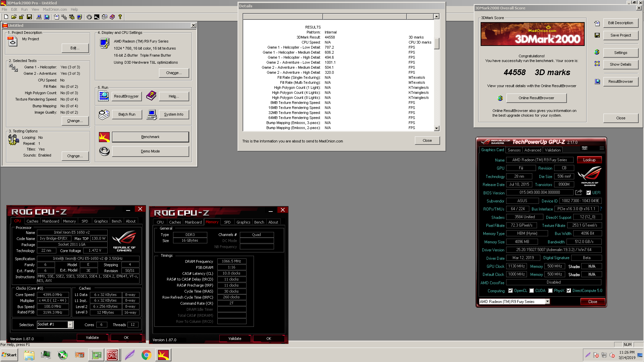Image resolution: width=644 pixels, height=362 pixels.
Task: Click the Save floppy disk toolbar icon
Action: [x=29, y=17]
